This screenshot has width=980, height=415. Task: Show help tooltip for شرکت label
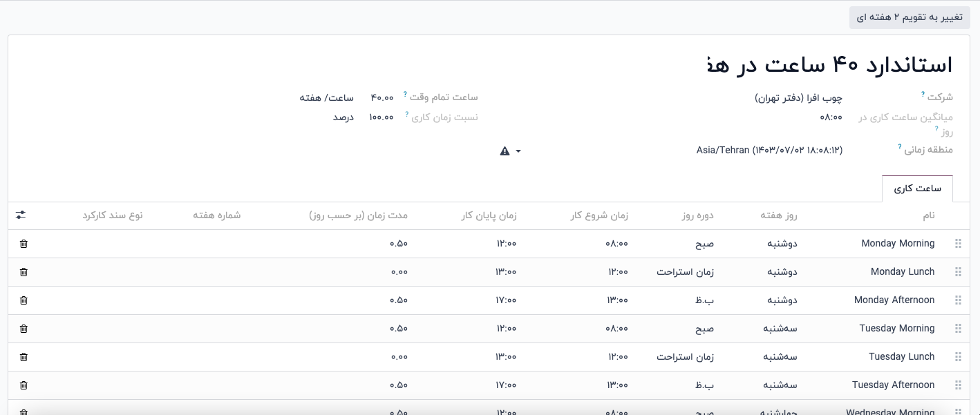(x=923, y=94)
